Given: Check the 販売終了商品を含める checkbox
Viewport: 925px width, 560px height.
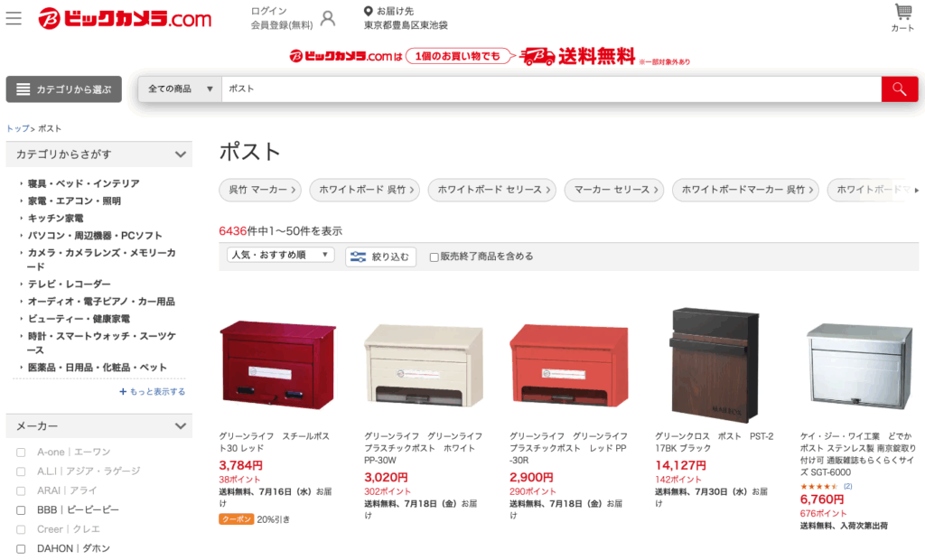Looking at the screenshot, I should pos(434,257).
